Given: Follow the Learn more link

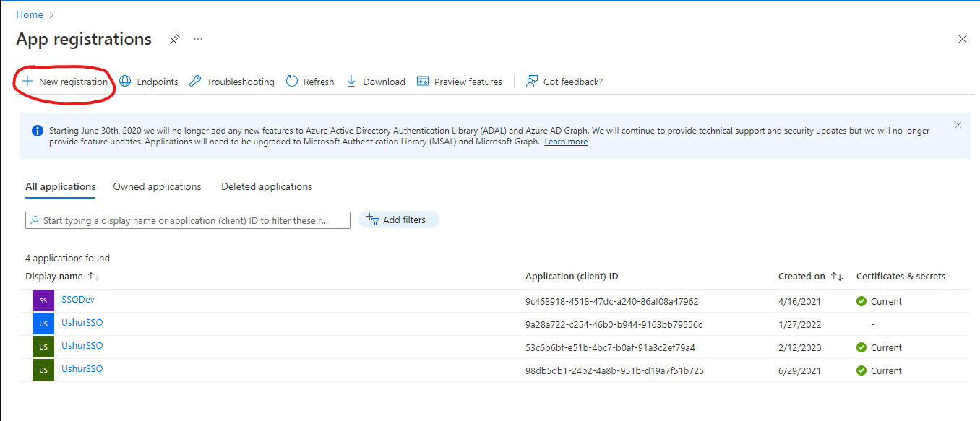Looking at the screenshot, I should pyautogui.click(x=566, y=142).
